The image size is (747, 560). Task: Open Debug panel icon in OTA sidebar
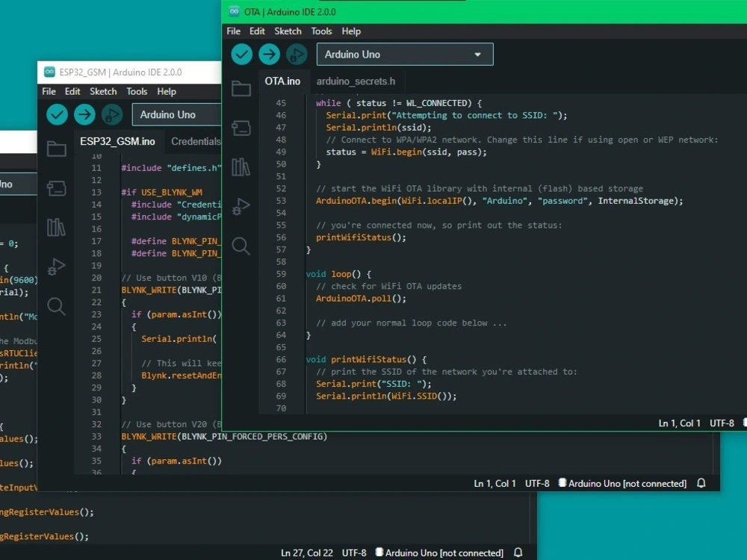point(241,207)
